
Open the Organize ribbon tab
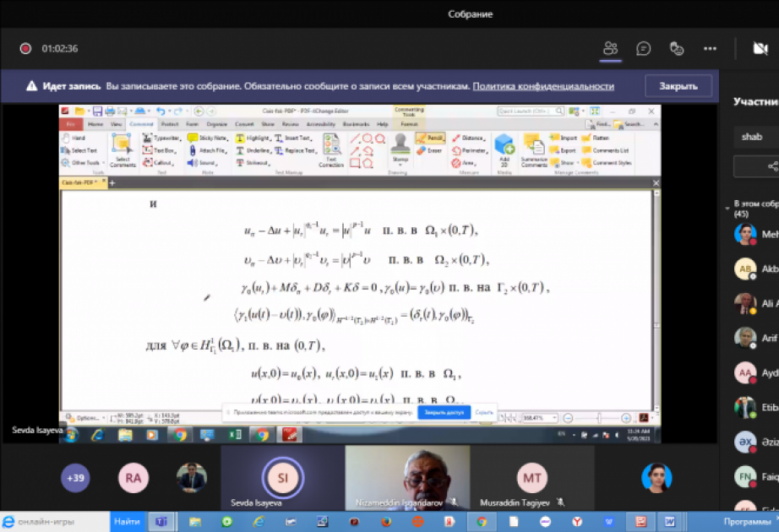point(216,124)
